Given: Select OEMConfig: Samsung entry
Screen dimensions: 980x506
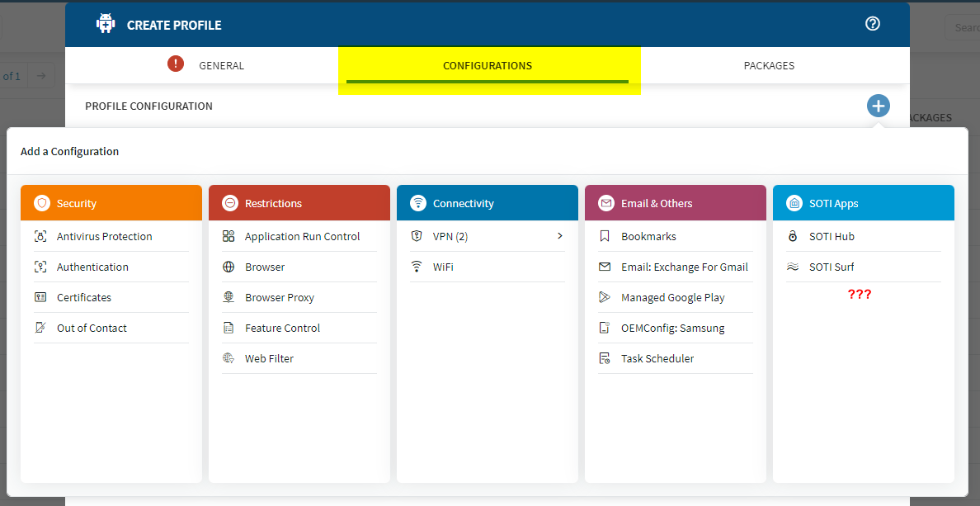Looking at the screenshot, I should point(672,328).
